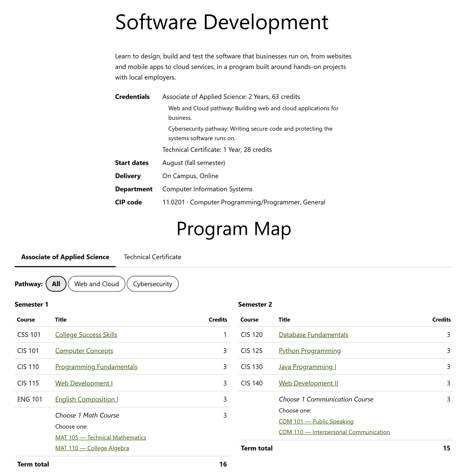Viewport: 468px width, 476px height.
Task: Click the Semester 2 heading
Action: [255, 304]
